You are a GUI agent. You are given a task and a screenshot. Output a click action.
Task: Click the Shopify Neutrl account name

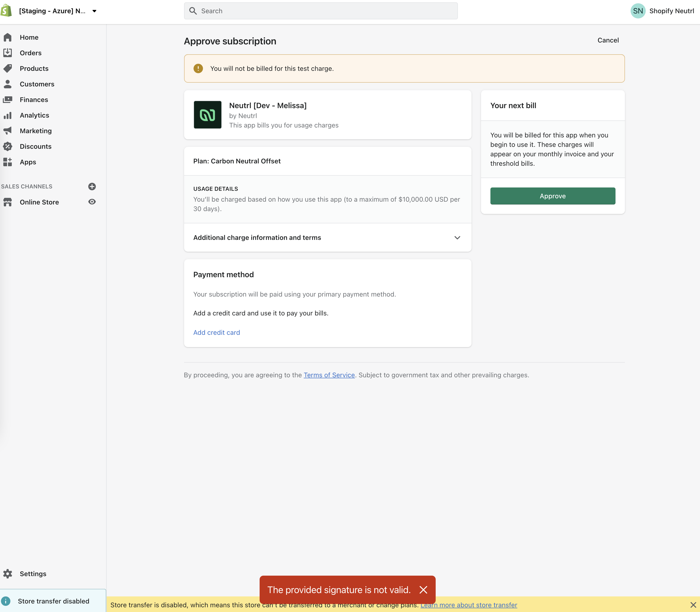(671, 11)
